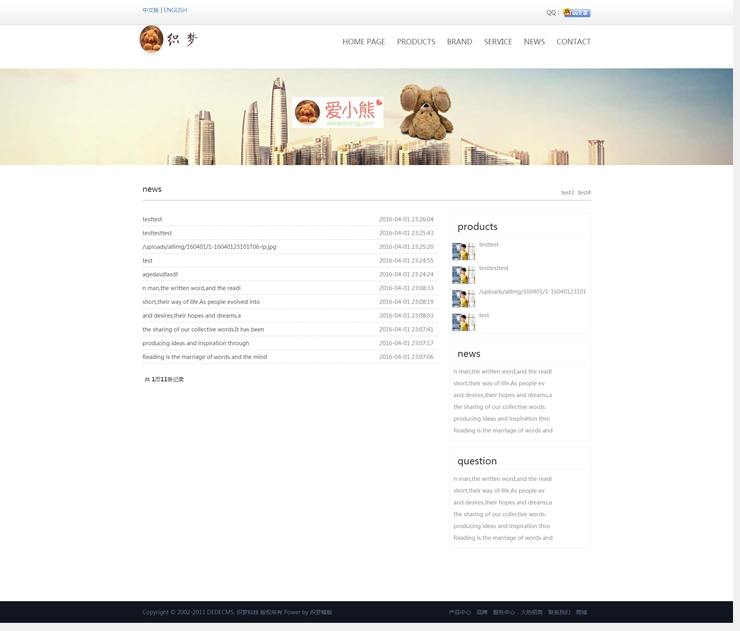Select the test3 news subcategory
Image resolution: width=740 pixels, height=631 pixels.
(x=567, y=192)
